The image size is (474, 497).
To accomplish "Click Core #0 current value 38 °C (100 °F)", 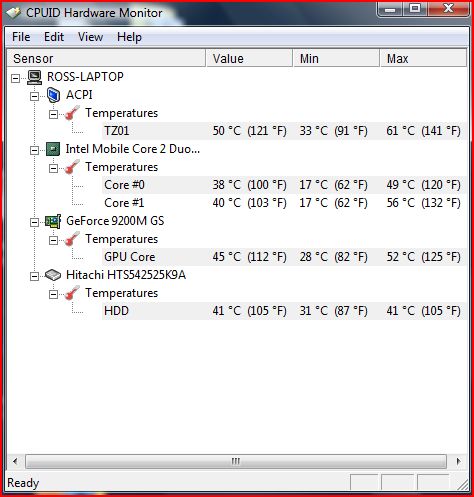I will [249, 185].
